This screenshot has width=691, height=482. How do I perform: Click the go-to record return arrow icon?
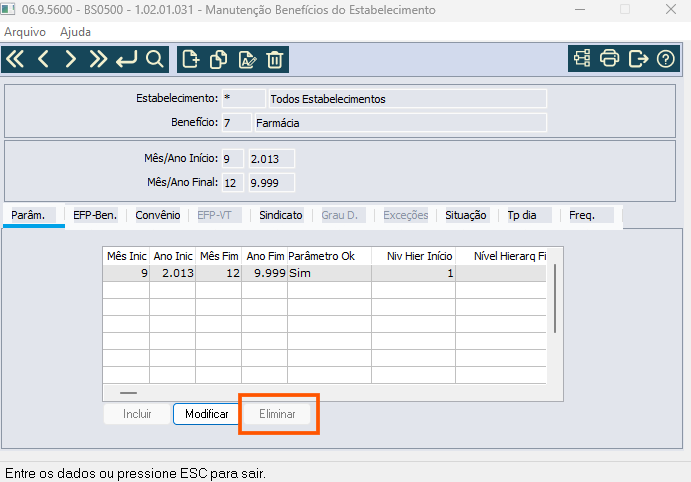click(x=126, y=59)
